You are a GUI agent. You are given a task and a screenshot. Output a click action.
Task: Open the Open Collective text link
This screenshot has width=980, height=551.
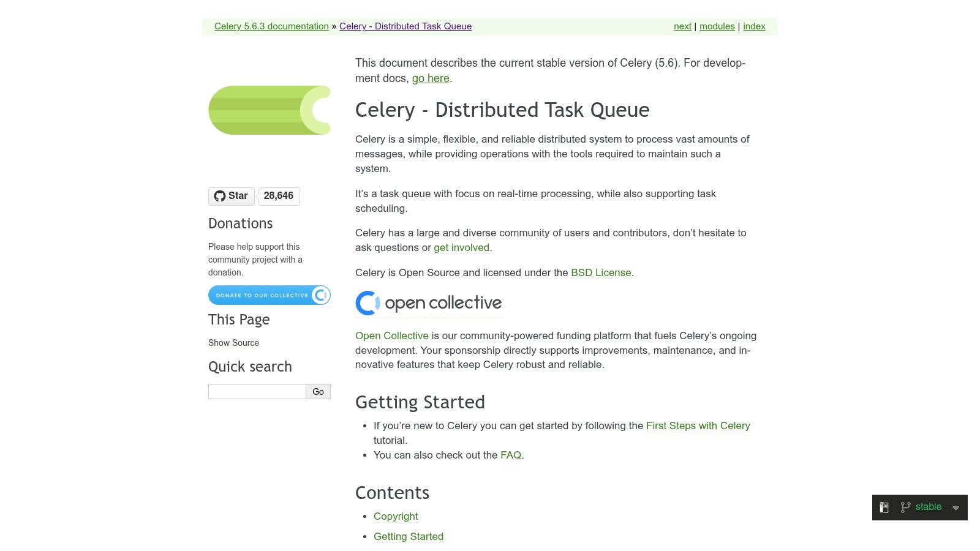click(x=392, y=335)
